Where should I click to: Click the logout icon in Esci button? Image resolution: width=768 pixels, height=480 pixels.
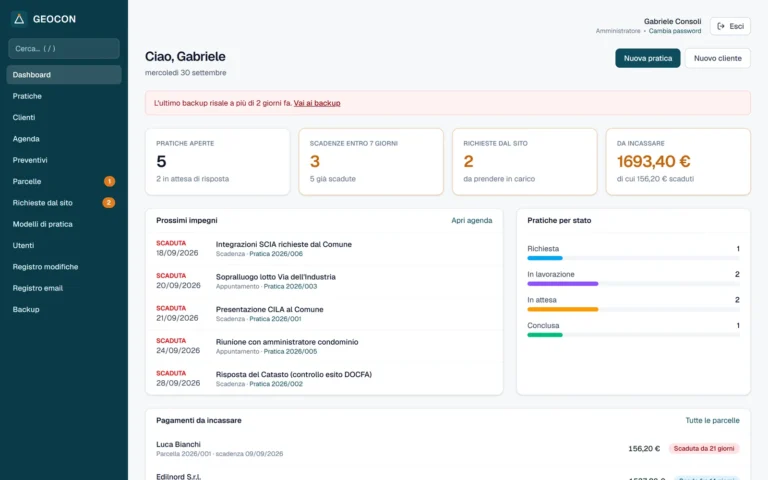[x=721, y=26]
